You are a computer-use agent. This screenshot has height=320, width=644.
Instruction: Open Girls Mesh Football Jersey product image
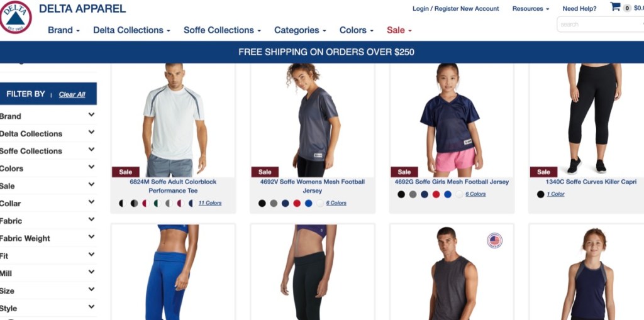[x=452, y=120]
